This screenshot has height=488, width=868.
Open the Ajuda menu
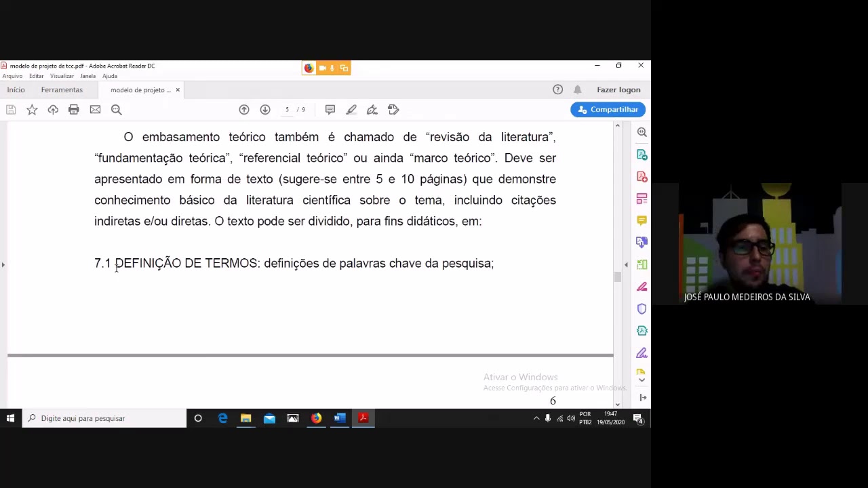coord(110,76)
